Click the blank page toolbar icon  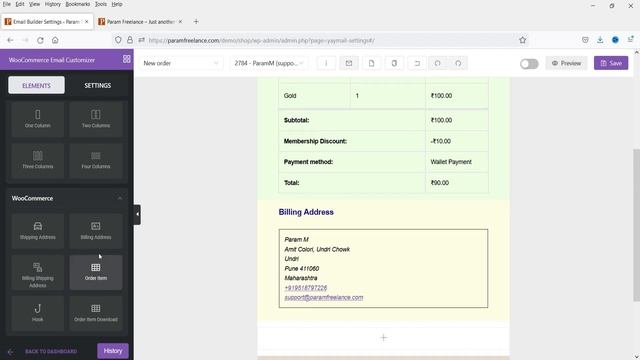(371, 63)
